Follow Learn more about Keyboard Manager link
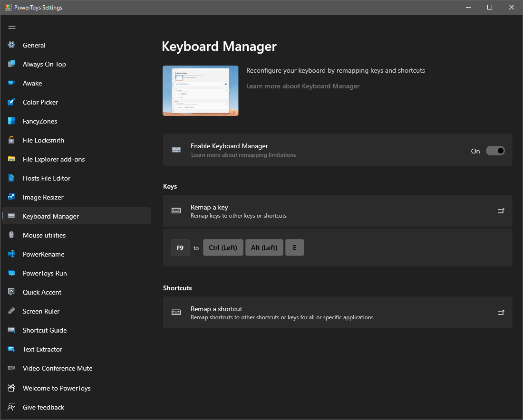 click(x=303, y=86)
